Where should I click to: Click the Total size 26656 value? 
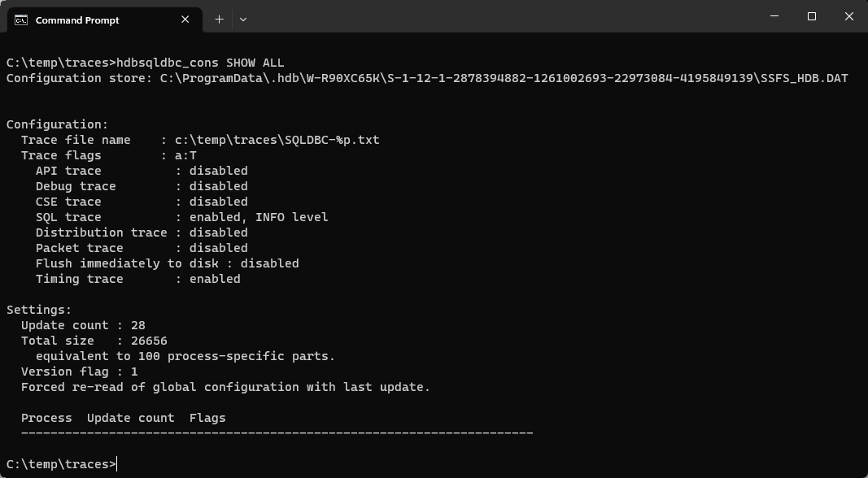[x=149, y=341]
